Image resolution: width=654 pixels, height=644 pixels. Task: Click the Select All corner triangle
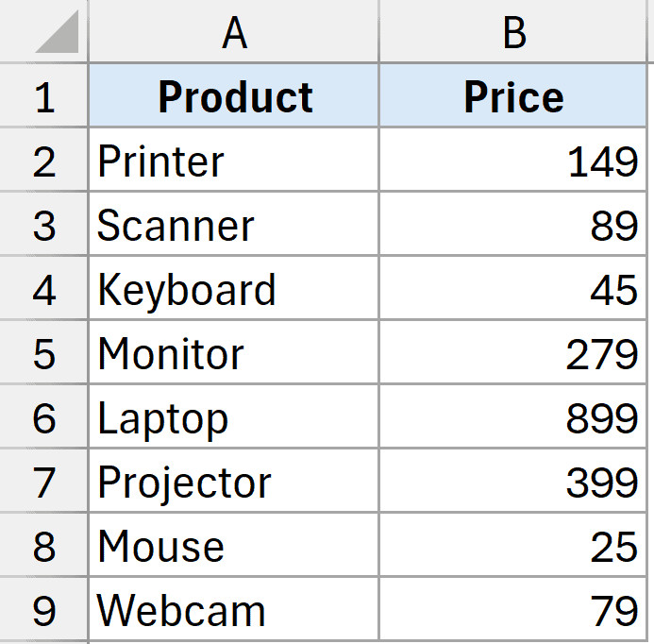[57, 35]
